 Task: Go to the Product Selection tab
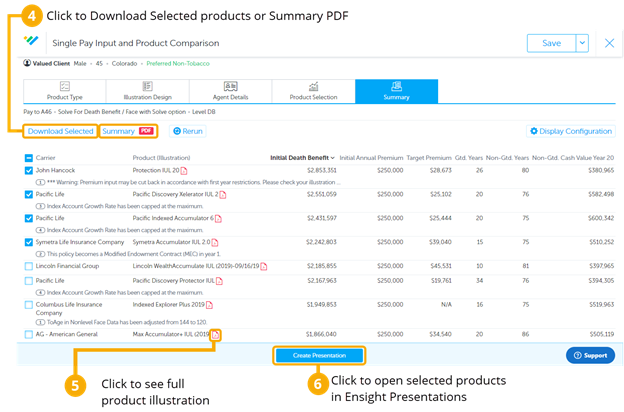(x=314, y=91)
